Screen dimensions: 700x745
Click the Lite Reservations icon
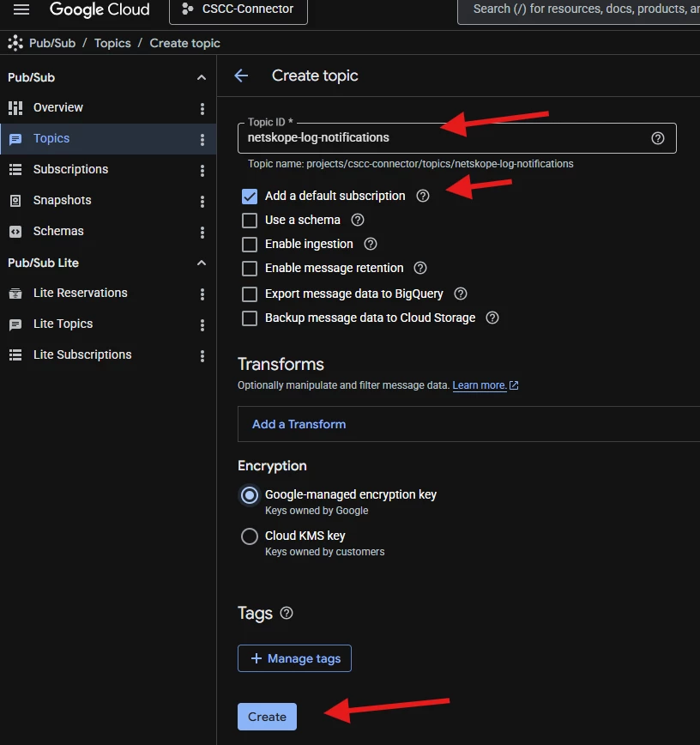pyautogui.click(x=15, y=294)
